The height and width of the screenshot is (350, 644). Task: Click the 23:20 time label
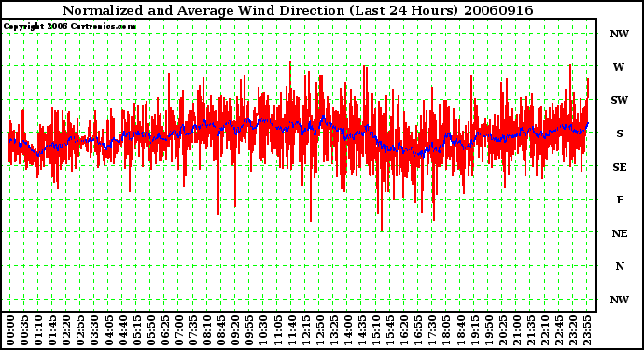(572, 330)
